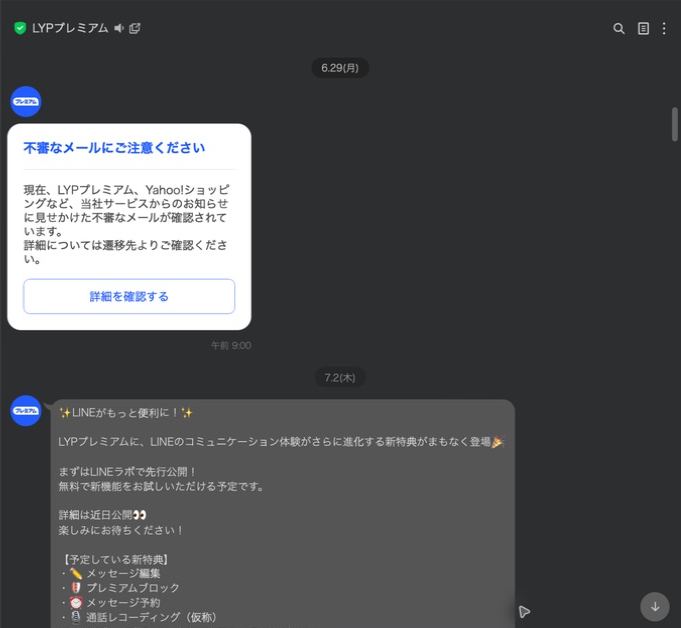Viewport: 681px width, 628px height.
Task: Click the LYPプレミアム chat title
Action: pyautogui.click(x=70, y=28)
